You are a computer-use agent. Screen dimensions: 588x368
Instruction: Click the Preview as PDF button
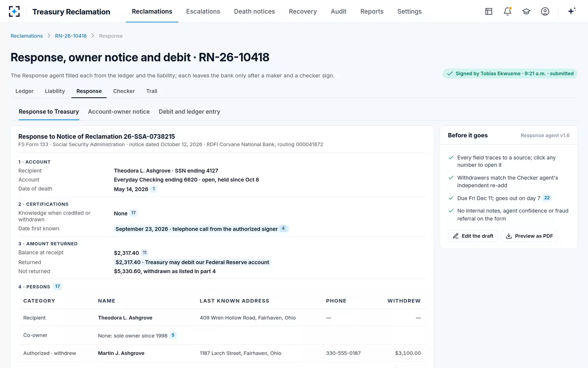coord(529,236)
